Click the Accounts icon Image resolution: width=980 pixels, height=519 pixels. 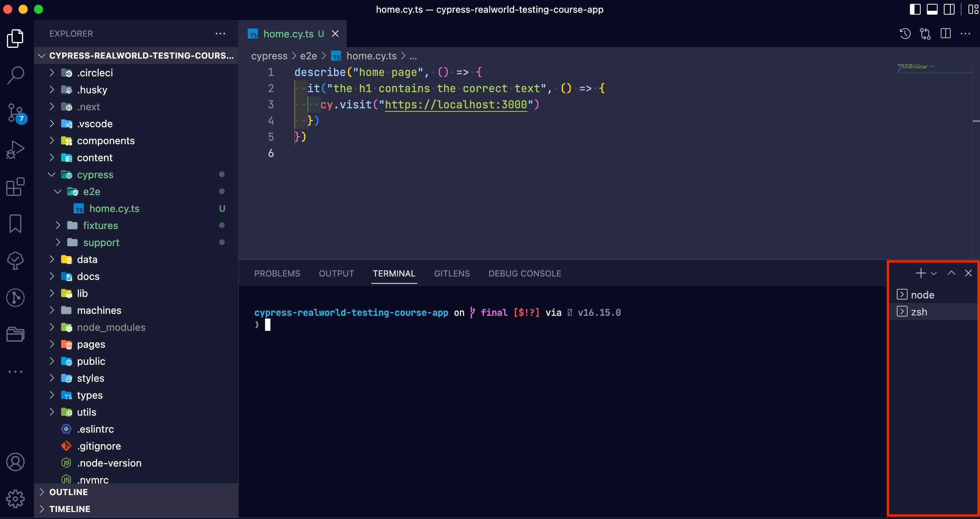coord(15,462)
